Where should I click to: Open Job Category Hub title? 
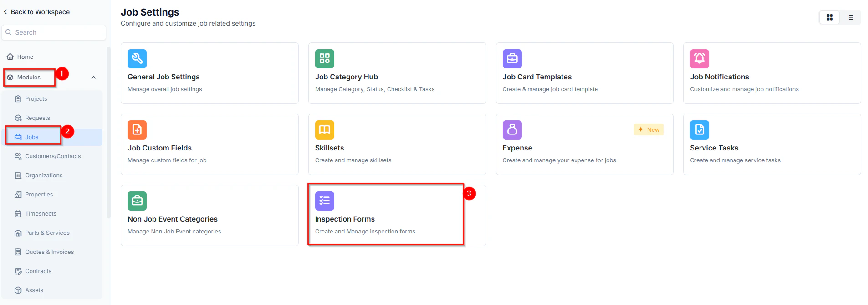pos(347,77)
